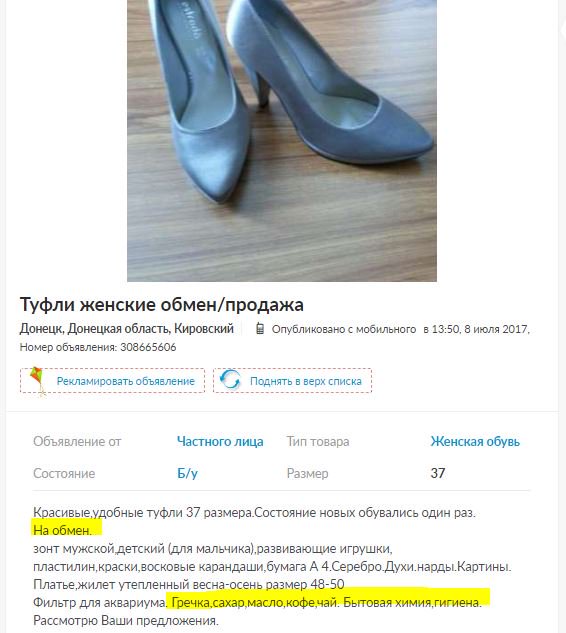Image resolution: width=566 pixels, height=633 pixels.
Task: Choose Поднять в верх списка option
Action: pos(306,381)
